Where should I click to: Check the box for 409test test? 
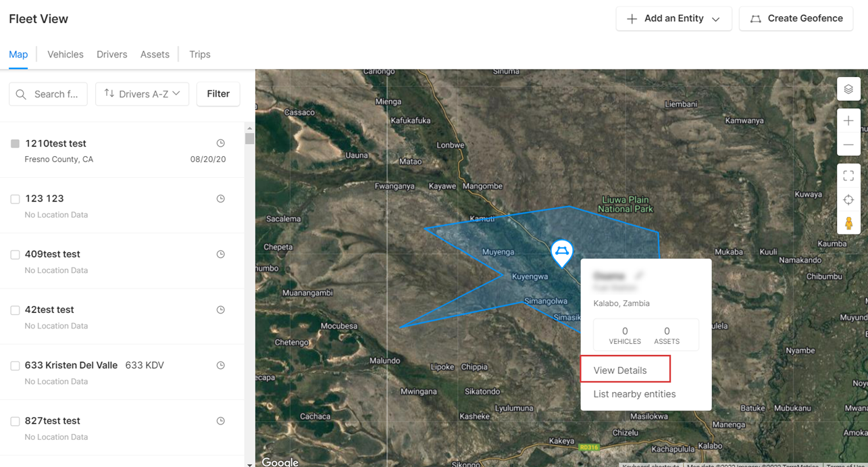tap(15, 255)
